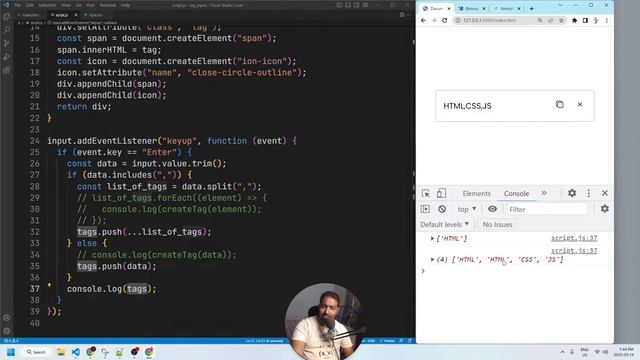Click the browser forward arrow
The width and height of the screenshot is (640, 360).
(434, 20)
